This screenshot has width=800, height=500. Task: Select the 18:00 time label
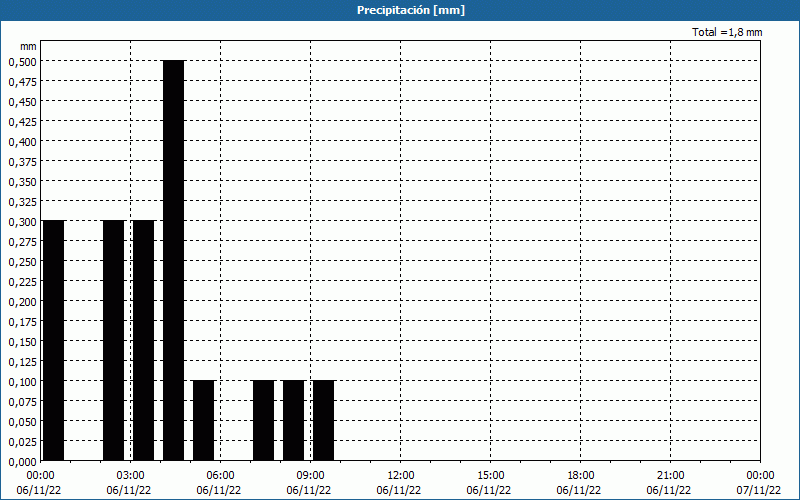581,476
